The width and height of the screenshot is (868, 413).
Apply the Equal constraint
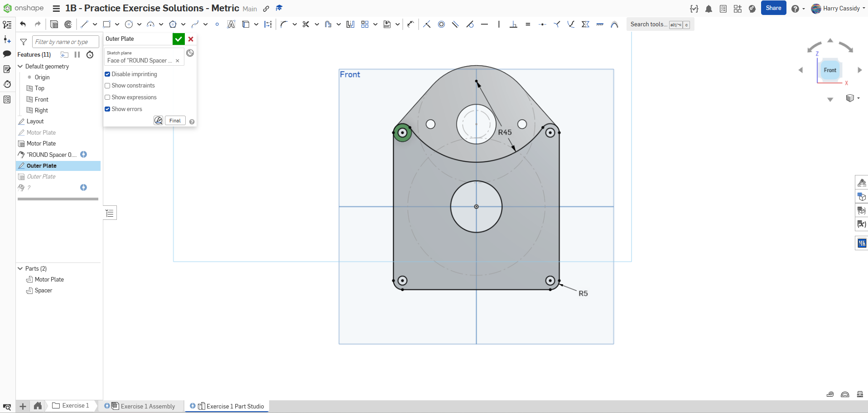(x=528, y=24)
